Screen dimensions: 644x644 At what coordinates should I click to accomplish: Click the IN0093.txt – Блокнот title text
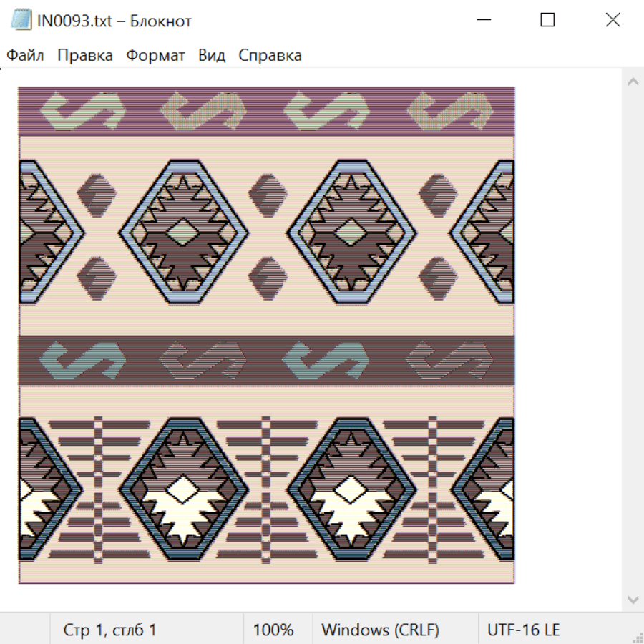point(114,21)
